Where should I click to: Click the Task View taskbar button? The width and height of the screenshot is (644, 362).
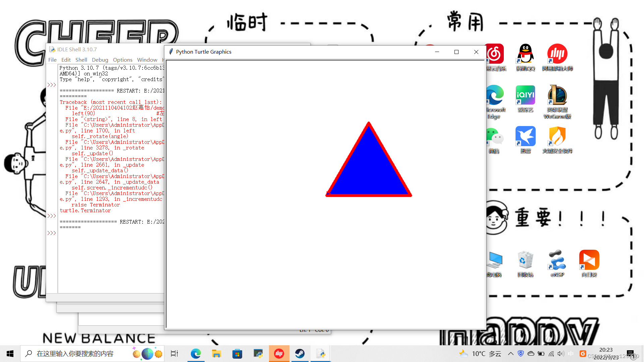[174, 354]
